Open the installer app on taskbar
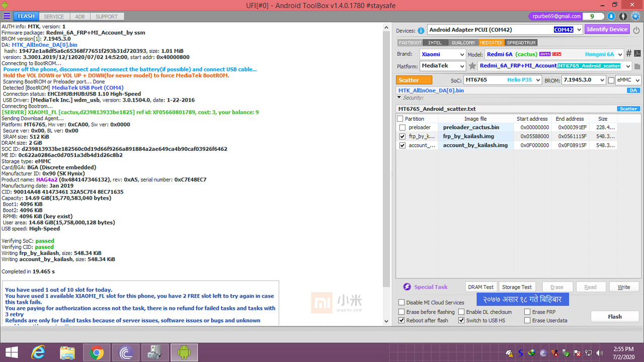 pos(154,353)
